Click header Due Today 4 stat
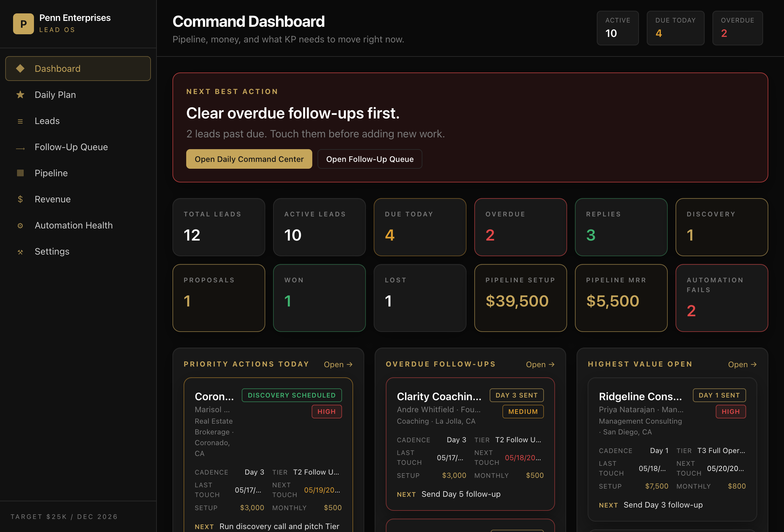Screen dimensions: 784x532 [x=675, y=28]
